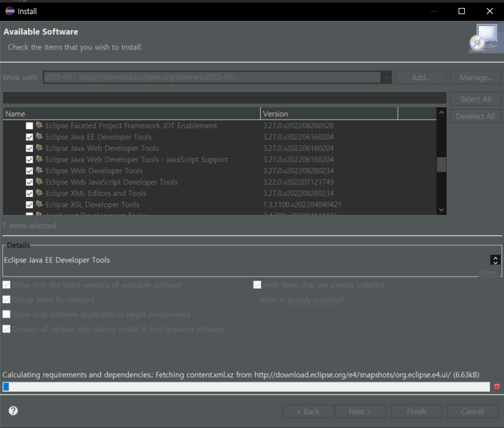Click the software list scroll down arrow
The width and height of the screenshot is (504, 428).
(441, 210)
